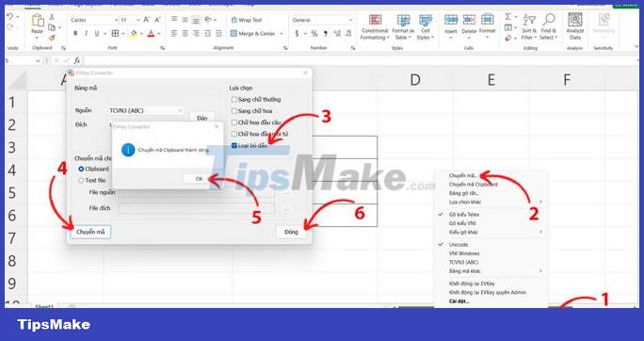
Task: Click column D header
Action: [x=415, y=80]
